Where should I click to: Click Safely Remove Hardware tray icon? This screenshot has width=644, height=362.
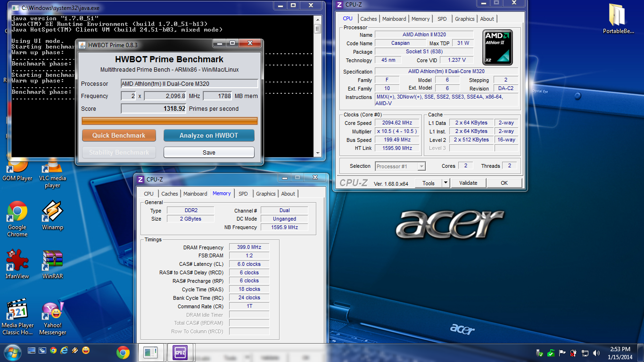(x=540, y=353)
